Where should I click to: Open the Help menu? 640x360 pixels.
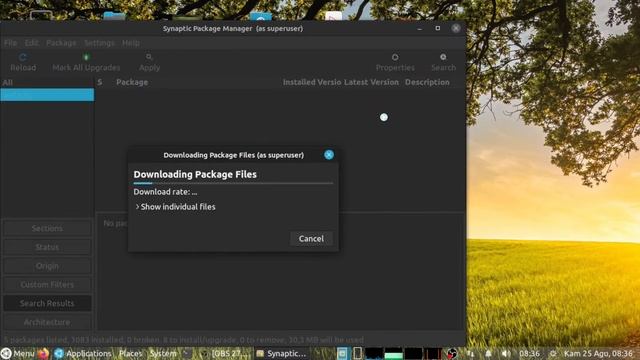(131, 43)
